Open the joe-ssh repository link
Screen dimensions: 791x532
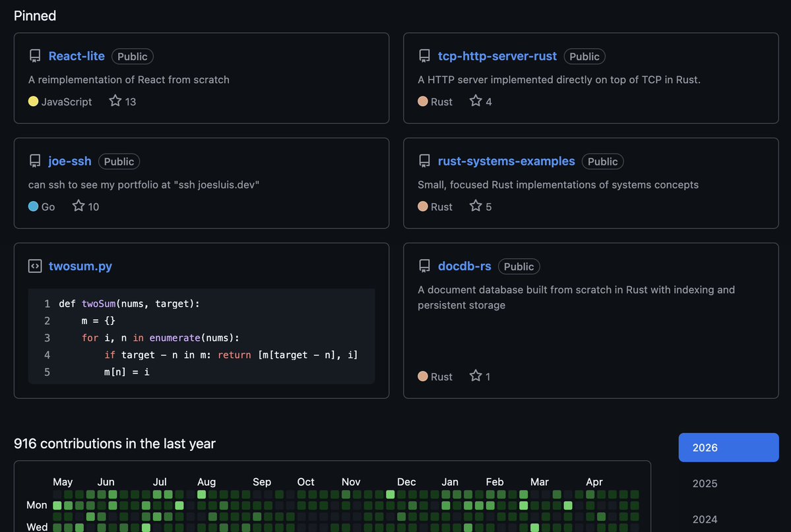click(x=70, y=161)
